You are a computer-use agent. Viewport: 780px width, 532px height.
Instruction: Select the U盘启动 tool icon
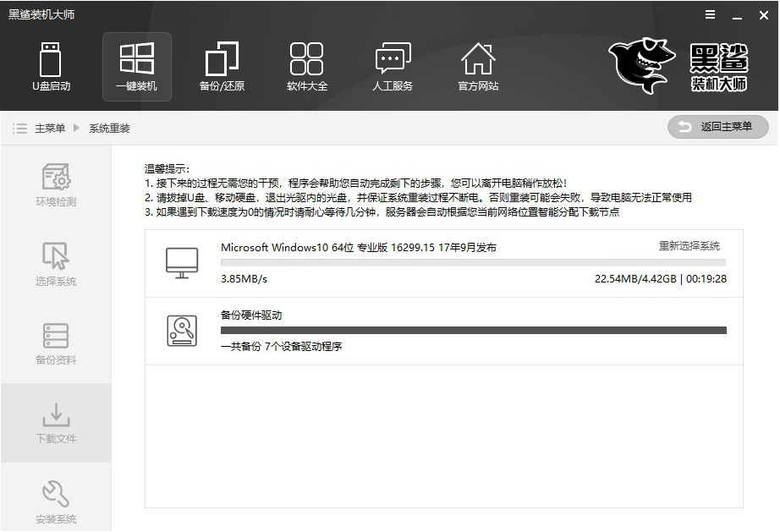(x=52, y=67)
